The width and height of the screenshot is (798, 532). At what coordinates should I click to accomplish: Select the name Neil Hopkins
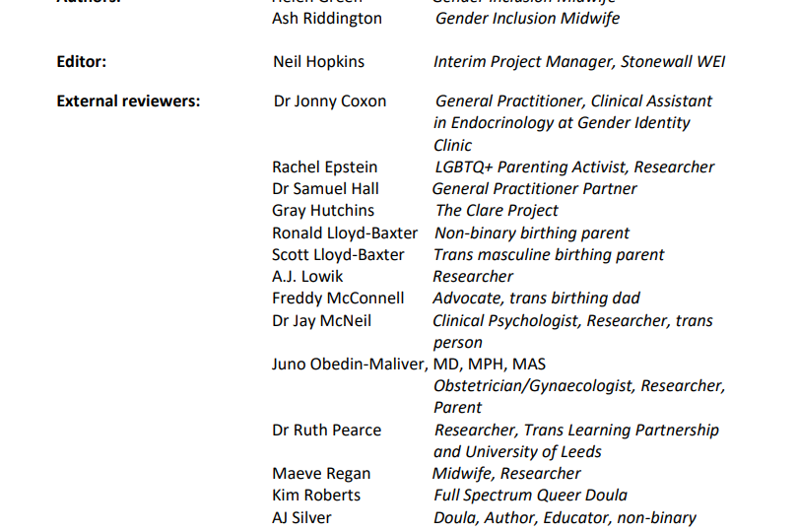(x=318, y=62)
